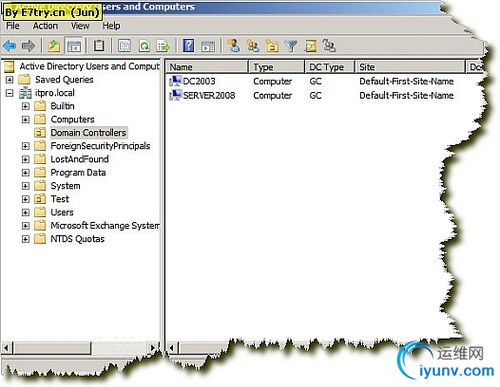Create a new user with toolbar icon
This screenshot has width=500, height=387.
click(x=233, y=45)
